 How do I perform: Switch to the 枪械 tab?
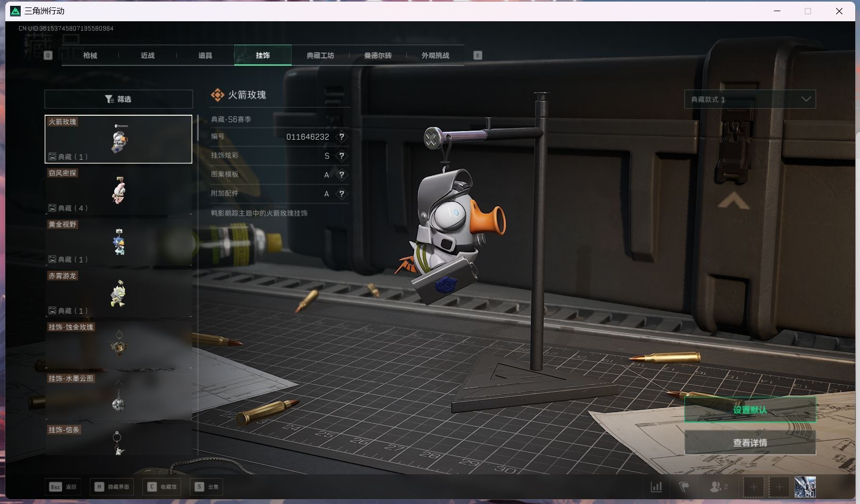[x=90, y=55]
